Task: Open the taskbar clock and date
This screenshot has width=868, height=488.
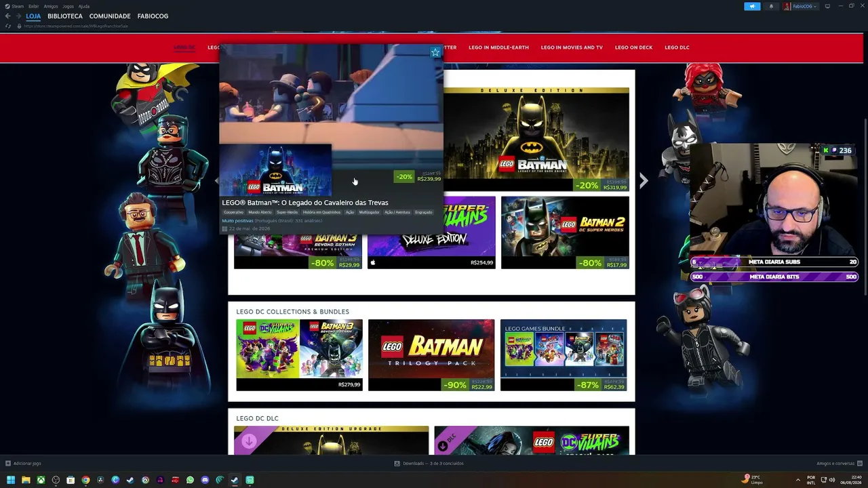Action: (x=850, y=480)
